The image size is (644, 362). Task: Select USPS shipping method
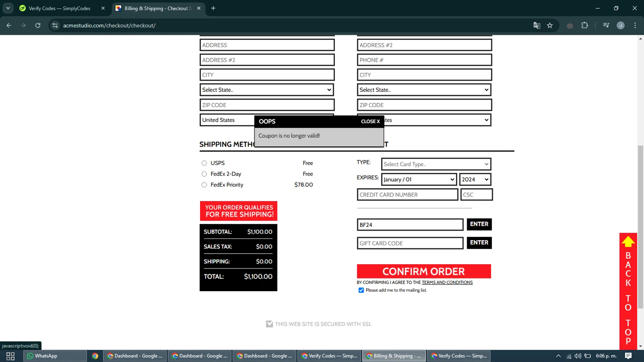pyautogui.click(x=204, y=163)
